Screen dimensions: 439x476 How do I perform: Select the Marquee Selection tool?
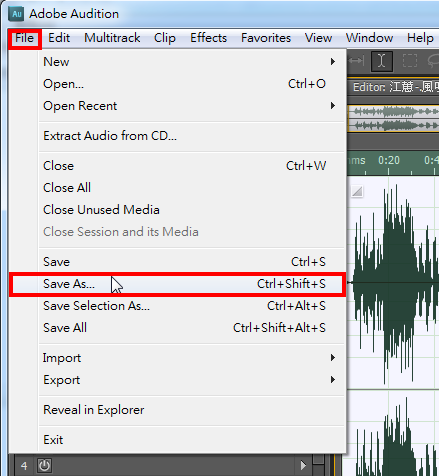point(409,61)
